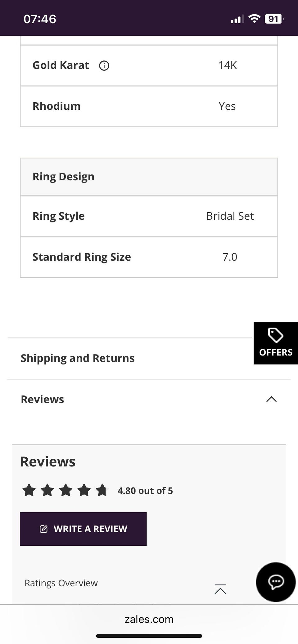Tap the Gold Karat info icon
The height and width of the screenshot is (644, 298).
tap(104, 66)
